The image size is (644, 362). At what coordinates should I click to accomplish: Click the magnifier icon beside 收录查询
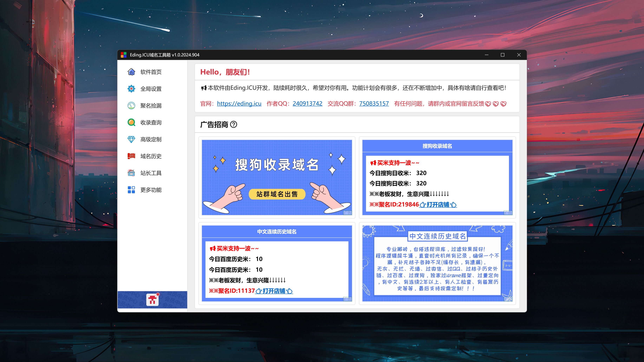131,122
